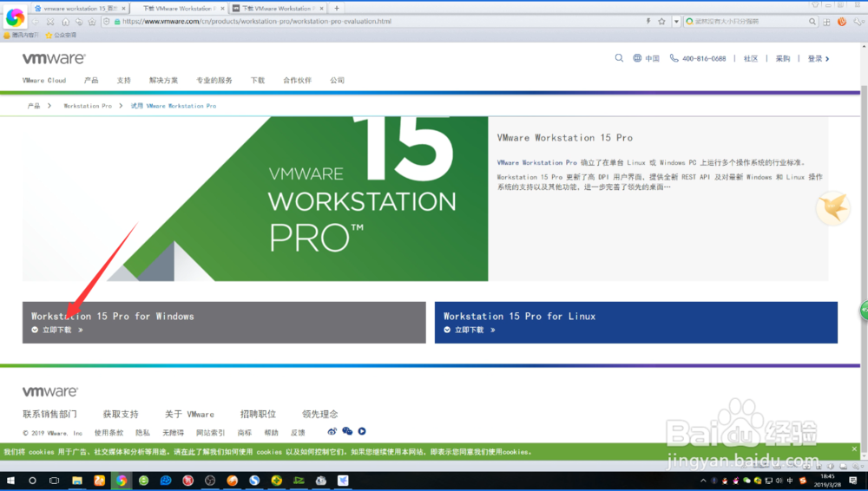Open the first bookmark with bell icon
The height and width of the screenshot is (491, 868).
(21, 35)
